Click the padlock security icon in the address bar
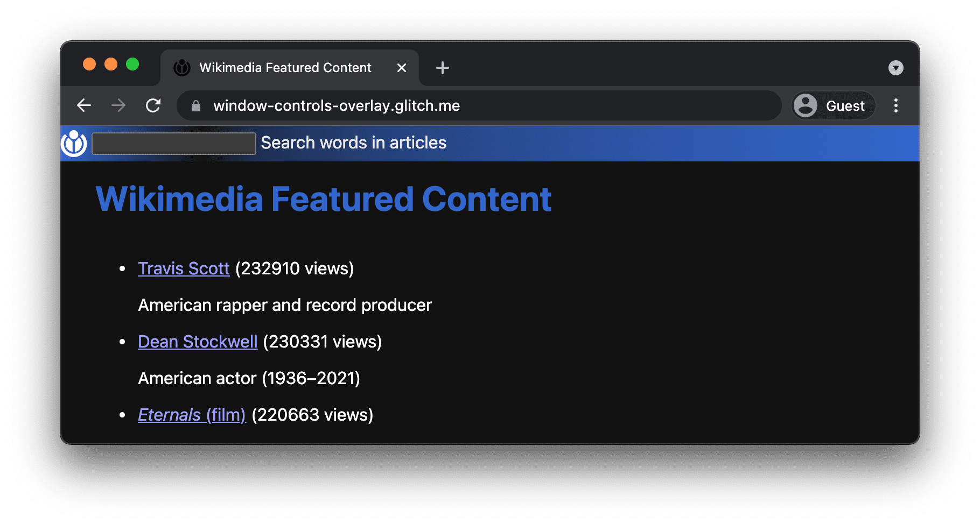Viewport: 980px width, 524px height. click(x=195, y=105)
